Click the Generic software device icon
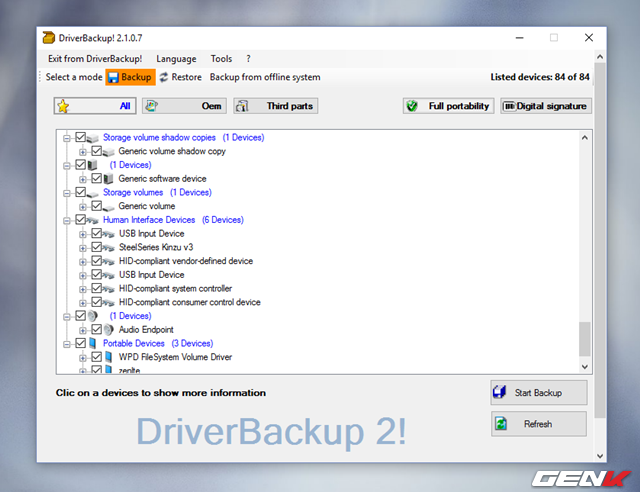This screenshot has height=492, width=640. point(109,179)
